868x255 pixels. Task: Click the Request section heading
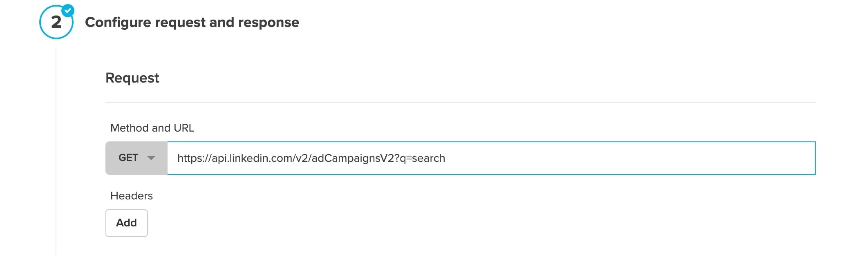[x=132, y=78]
